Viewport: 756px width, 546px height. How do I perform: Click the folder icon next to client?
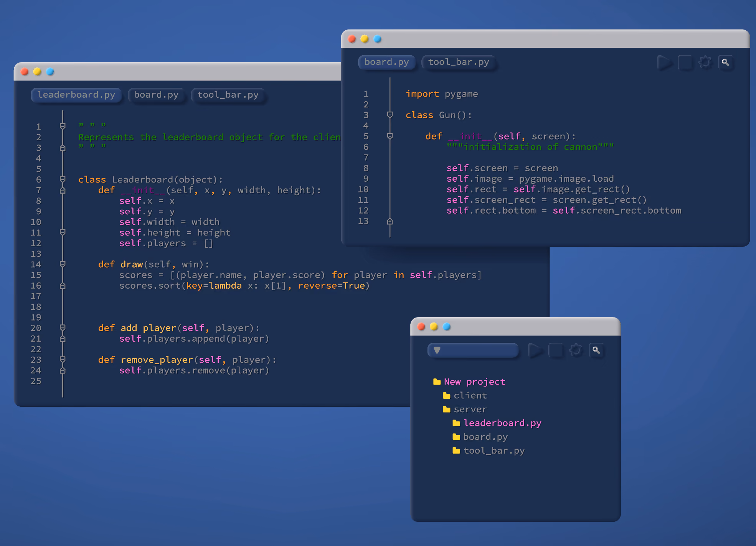pos(446,395)
